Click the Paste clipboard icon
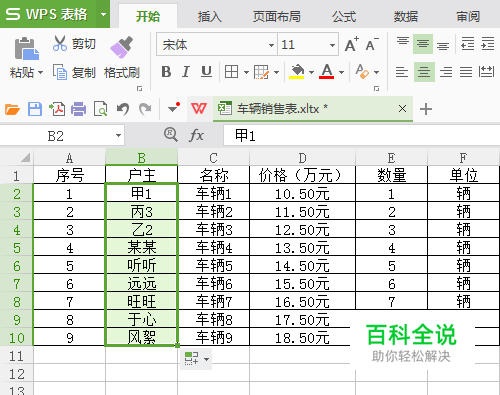500x395 pixels. [x=26, y=49]
